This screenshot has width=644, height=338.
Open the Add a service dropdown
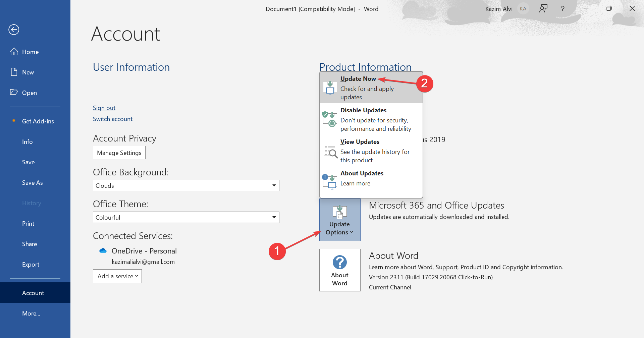117,276
